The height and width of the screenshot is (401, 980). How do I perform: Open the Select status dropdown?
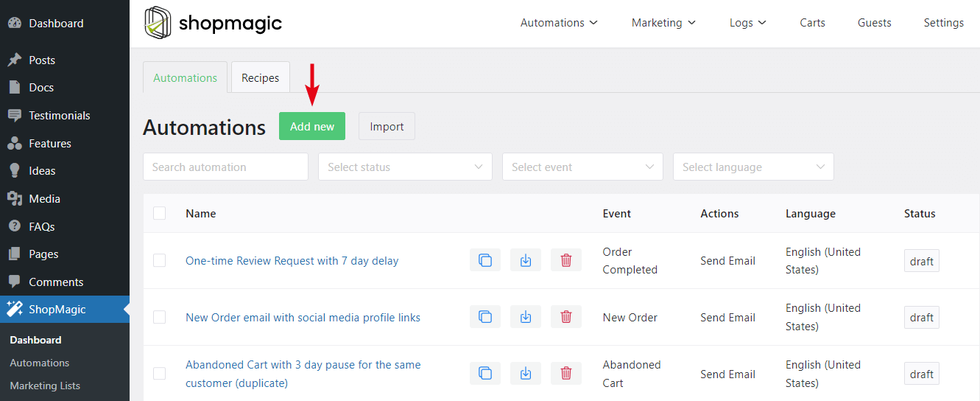coord(405,167)
